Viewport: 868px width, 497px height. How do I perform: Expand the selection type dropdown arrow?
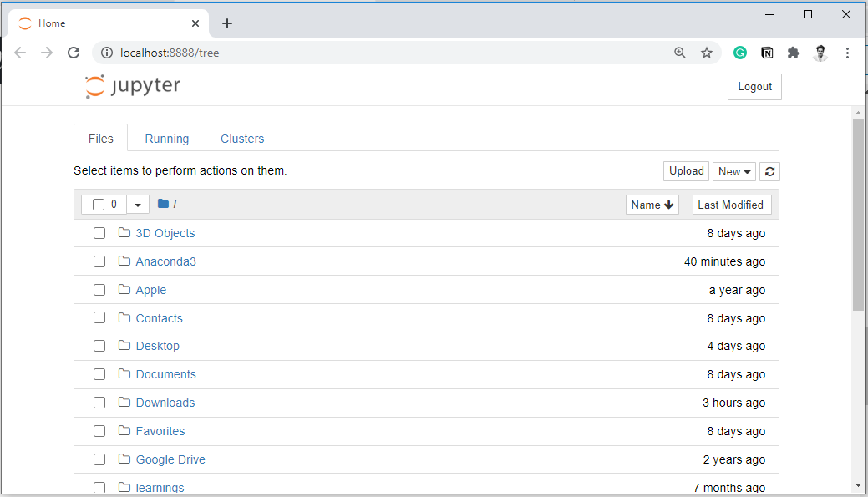click(138, 205)
